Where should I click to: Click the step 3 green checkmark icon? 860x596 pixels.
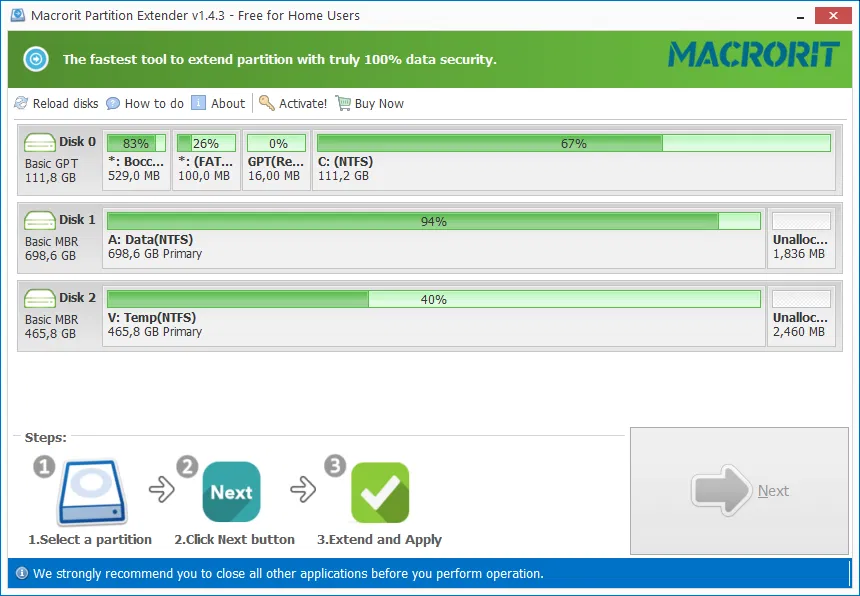click(x=380, y=492)
